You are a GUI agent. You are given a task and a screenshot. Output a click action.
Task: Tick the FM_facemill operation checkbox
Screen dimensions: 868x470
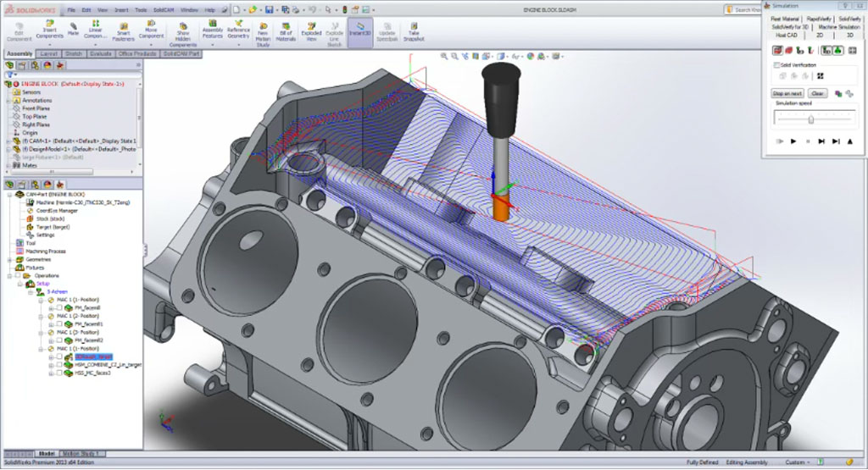coord(59,308)
